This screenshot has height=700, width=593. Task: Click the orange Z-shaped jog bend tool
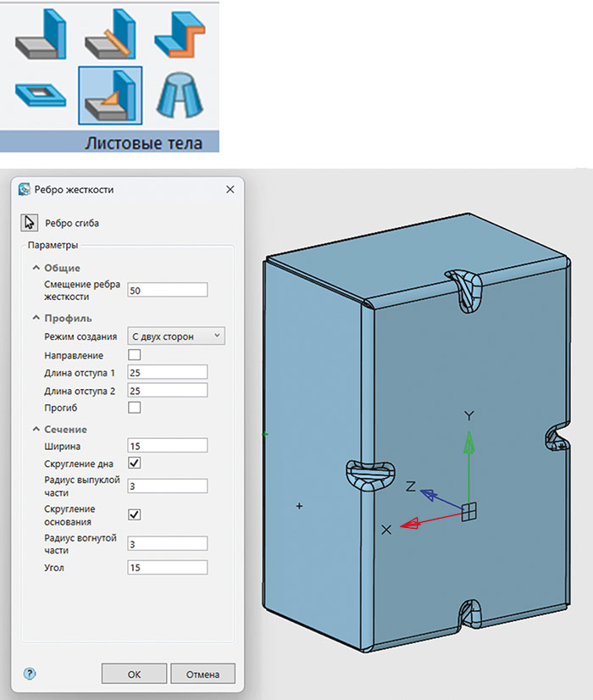179,34
